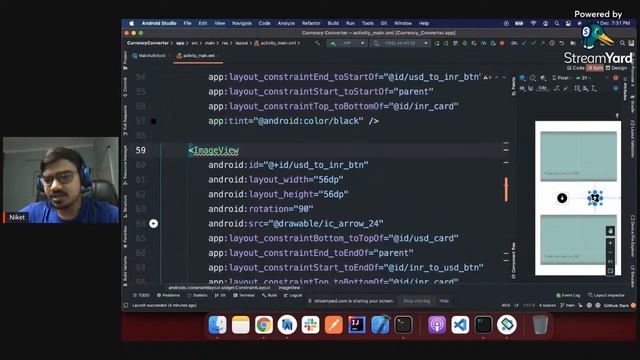Open the API 31 version dropdown
This screenshot has width=640, height=360.
pyautogui.click(x=584, y=78)
